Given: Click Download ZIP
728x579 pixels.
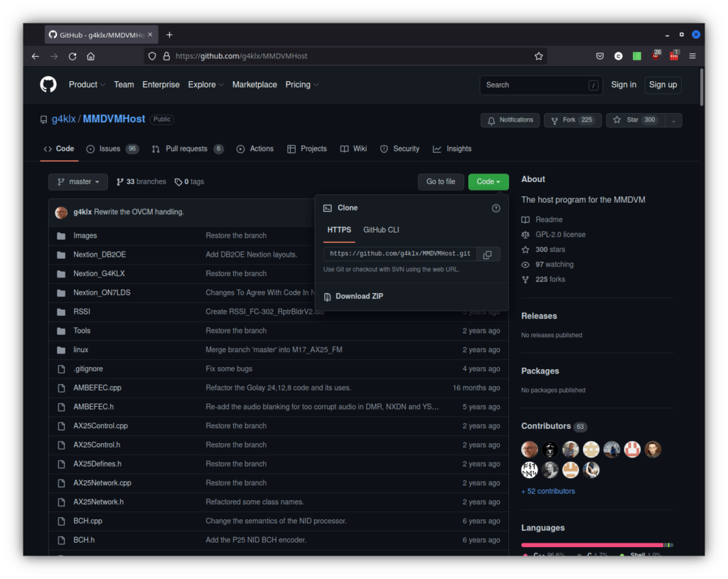Looking at the screenshot, I should [354, 297].
